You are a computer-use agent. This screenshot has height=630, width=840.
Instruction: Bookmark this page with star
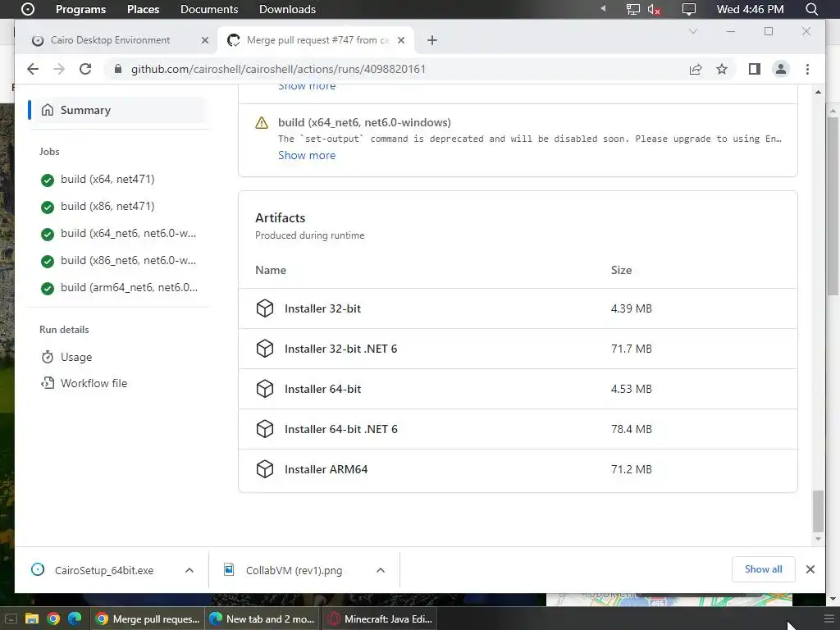(722, 69)
